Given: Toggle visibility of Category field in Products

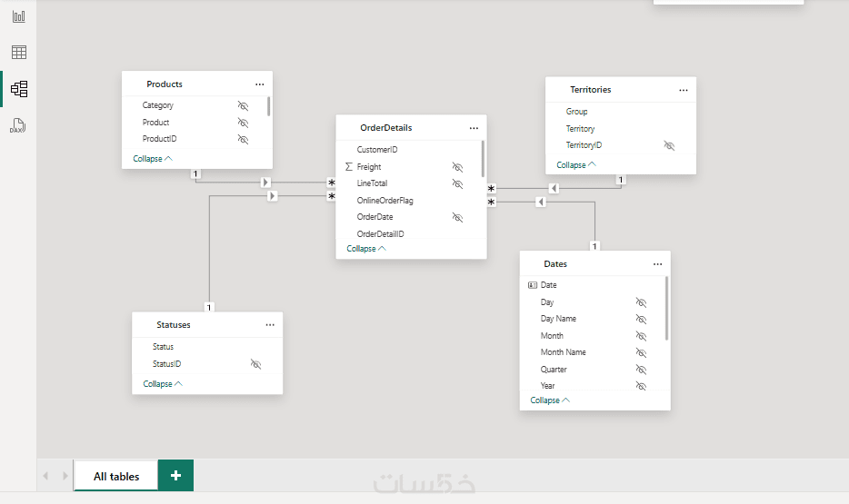Looking at the screenshot, I should pos(243,105).
